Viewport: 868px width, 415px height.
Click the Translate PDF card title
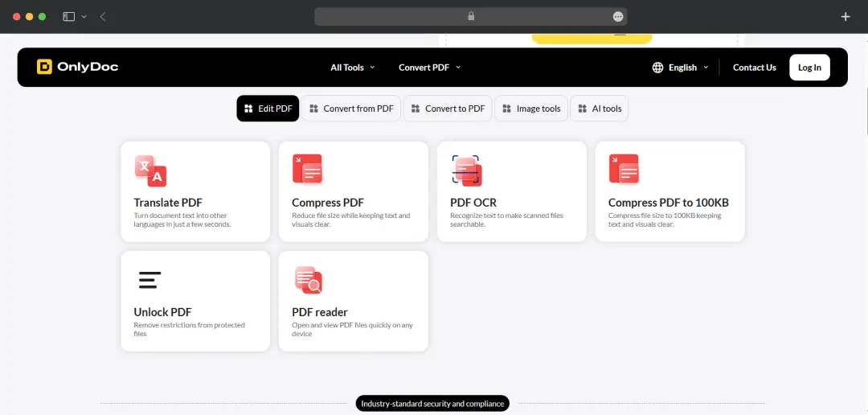click(x=168, y=203)
